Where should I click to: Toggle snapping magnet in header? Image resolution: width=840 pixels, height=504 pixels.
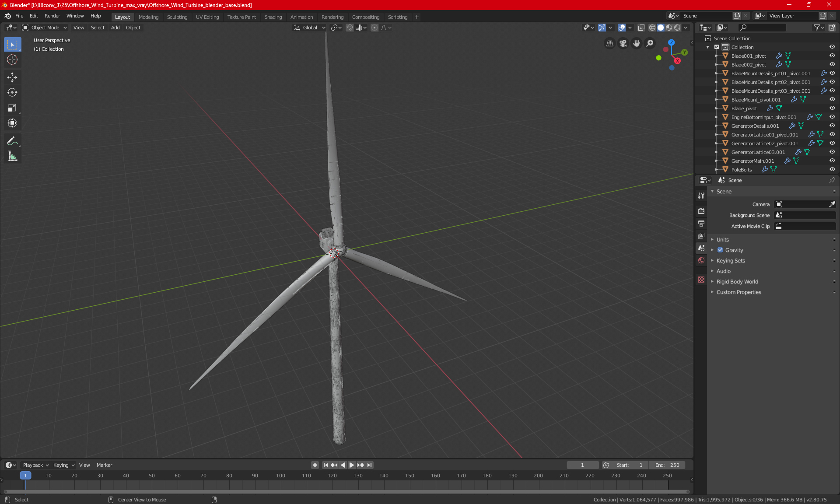(350, 28)
